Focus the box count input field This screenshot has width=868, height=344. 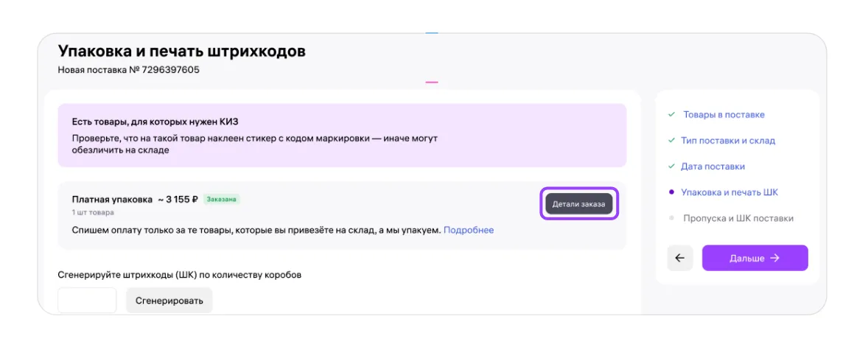[87, 301]
